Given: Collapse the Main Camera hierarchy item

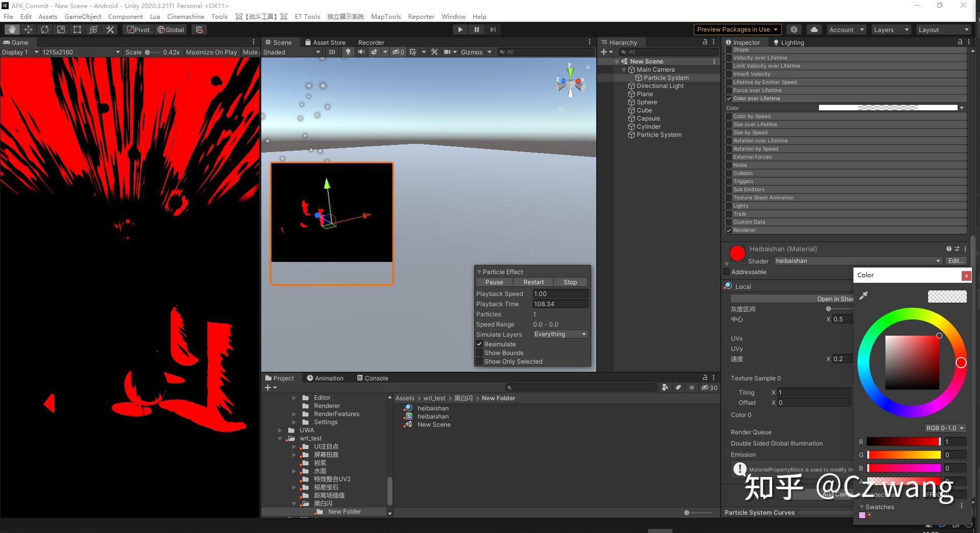Looking at the screenshot, I should pyautogui.click(x=624, y=70).
